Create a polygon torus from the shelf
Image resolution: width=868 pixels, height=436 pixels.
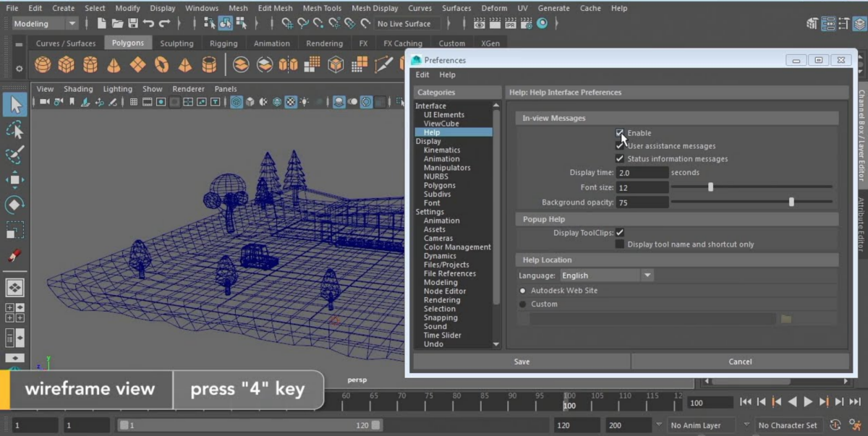161,65
